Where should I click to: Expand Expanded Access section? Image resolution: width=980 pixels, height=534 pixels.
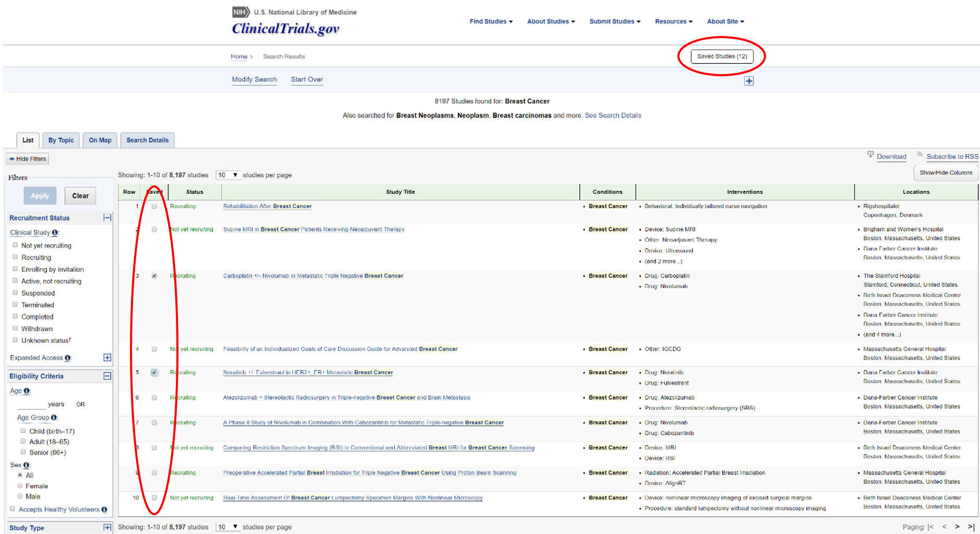point(107,358)
